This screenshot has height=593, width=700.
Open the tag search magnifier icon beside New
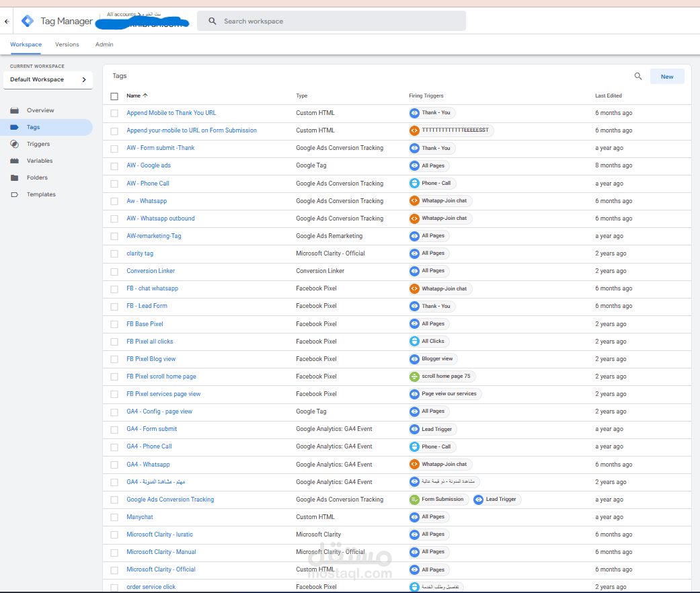[638, 76]
